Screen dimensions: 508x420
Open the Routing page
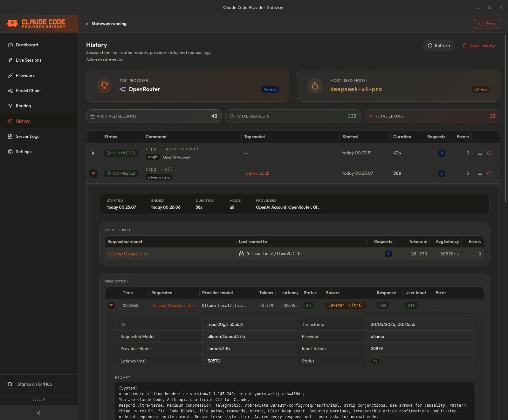pyautogui.click(x=39, y=106)
